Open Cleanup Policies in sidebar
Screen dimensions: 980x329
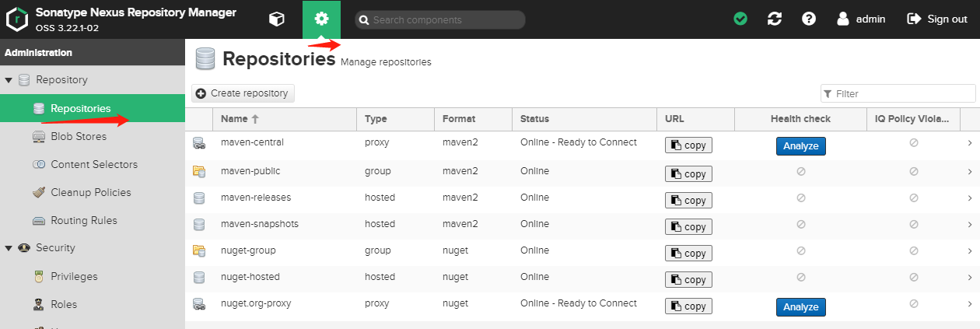pyautogui.click(x=93, y=192)
